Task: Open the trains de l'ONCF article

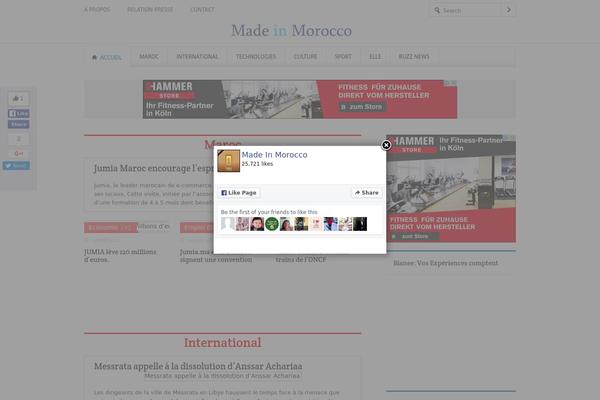Action: tap(301, 260)
